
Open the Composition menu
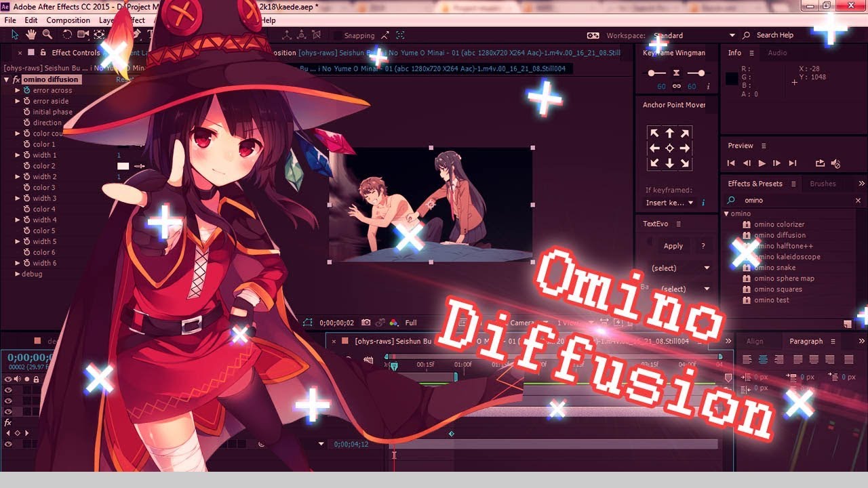click(68, 20)
